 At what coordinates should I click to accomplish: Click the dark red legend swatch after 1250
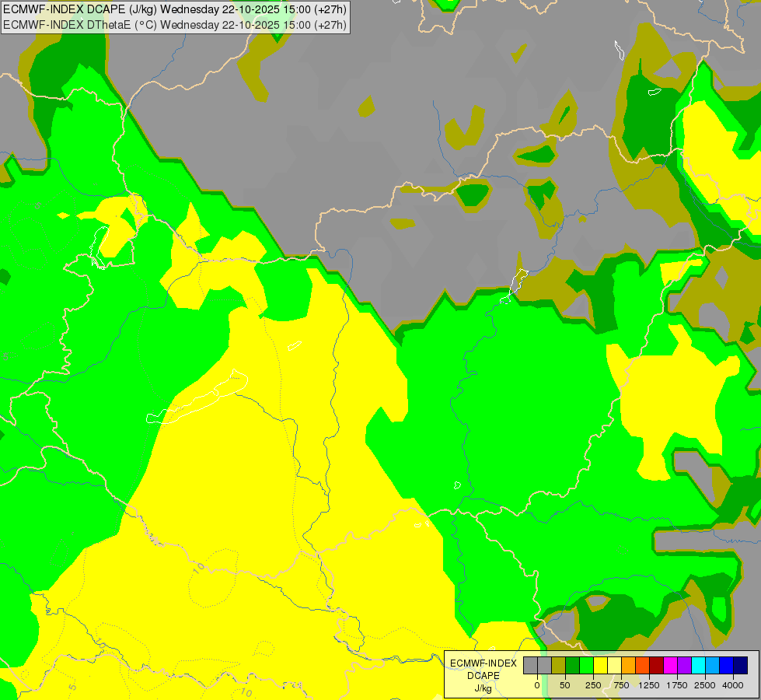coord(657,665)
